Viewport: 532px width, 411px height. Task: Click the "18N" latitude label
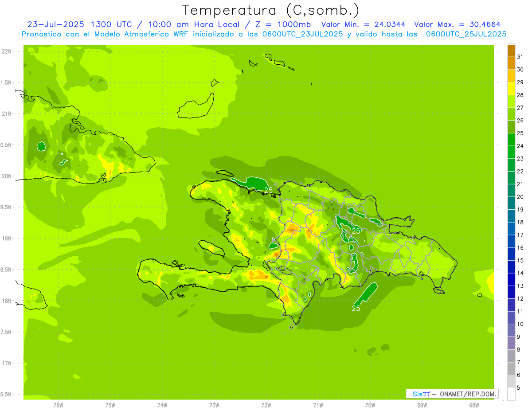coord(7,301)
